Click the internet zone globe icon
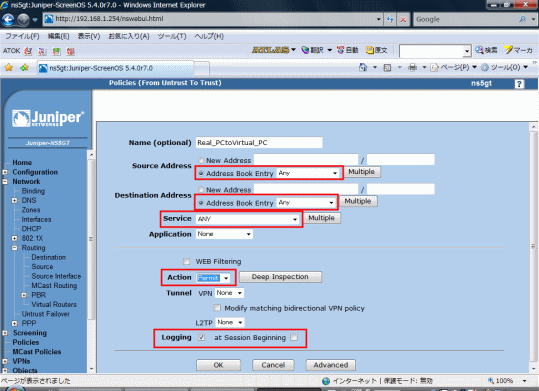The width and height of the screenshot is (539, 391). [x=326, y=381]
